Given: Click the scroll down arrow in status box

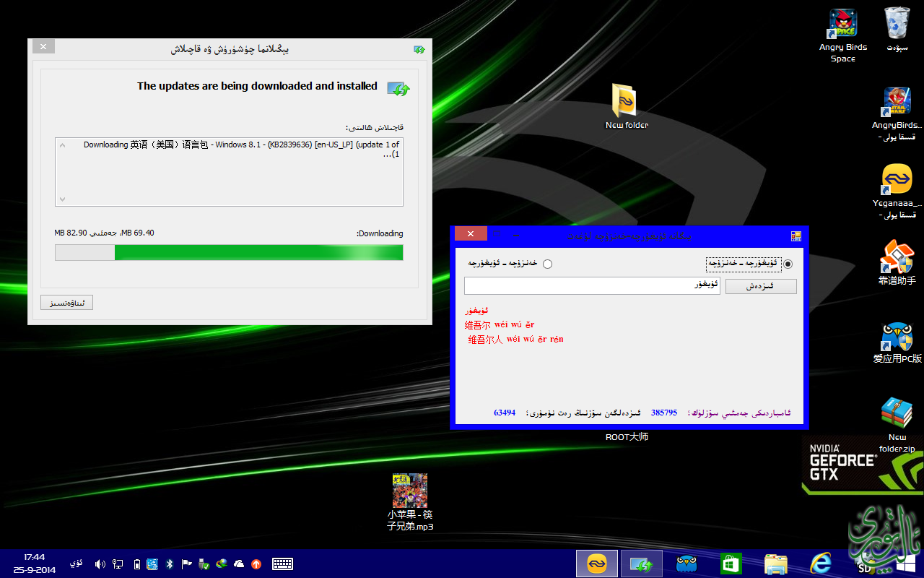Looking at the screenshot, I should click(x=62, y=199).
